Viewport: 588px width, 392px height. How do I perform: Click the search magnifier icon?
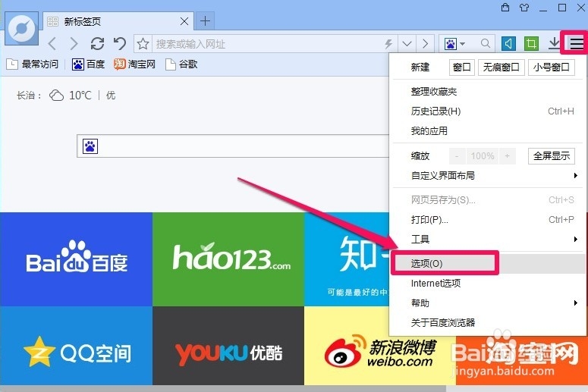486,44
